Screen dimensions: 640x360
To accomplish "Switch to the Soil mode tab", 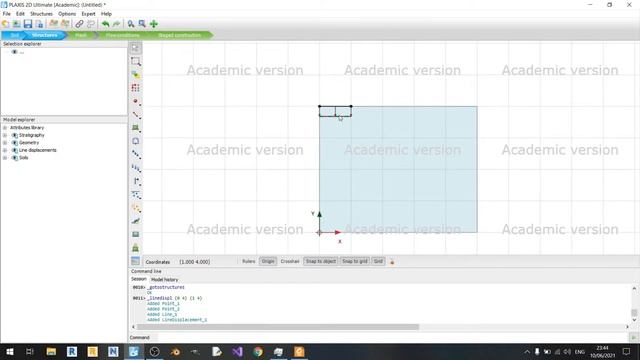I will point(15,35).
